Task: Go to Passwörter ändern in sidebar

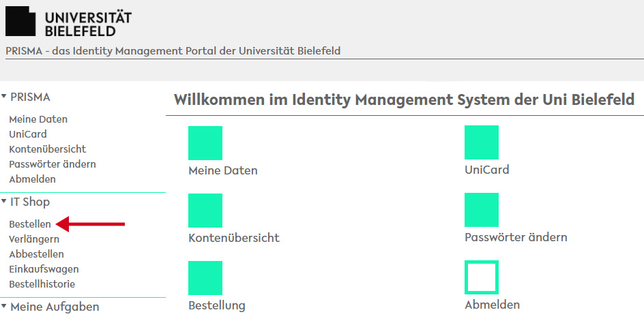Action: point(52,164)
